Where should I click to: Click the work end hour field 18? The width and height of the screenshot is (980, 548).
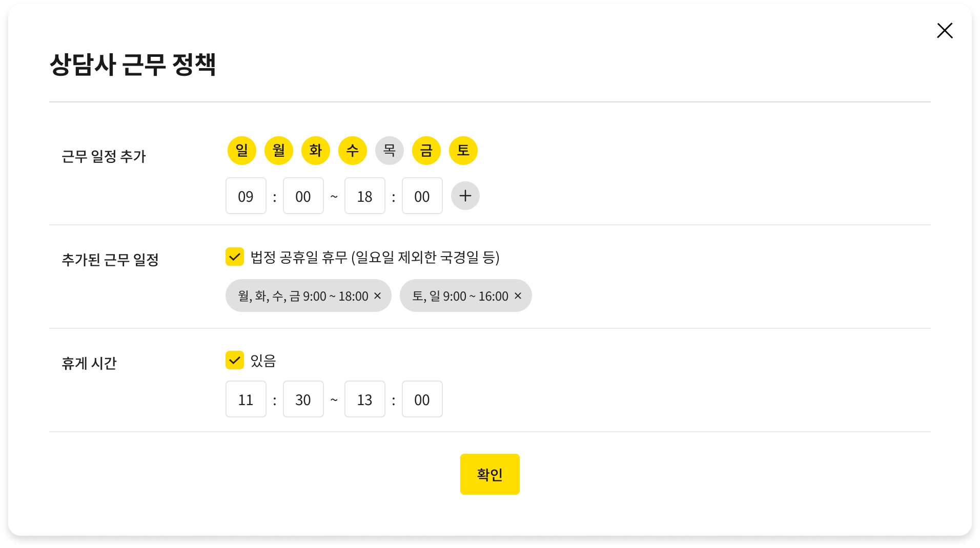point(364,196)
